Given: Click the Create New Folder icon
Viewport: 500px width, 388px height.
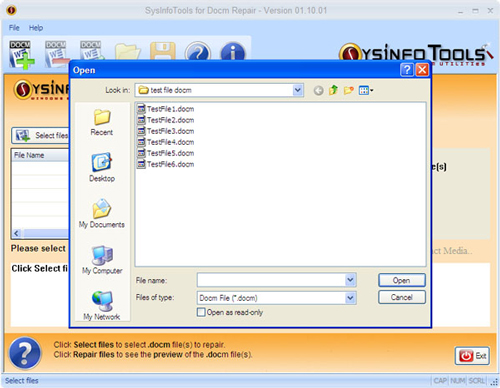Looking at the screenshot, I should (x=348, y=90).
